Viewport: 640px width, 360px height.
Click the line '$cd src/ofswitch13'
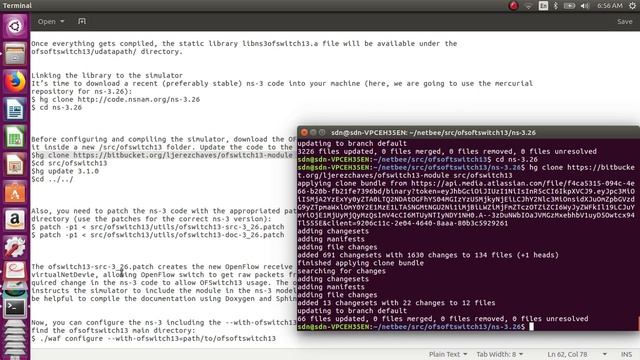point(69,163)
